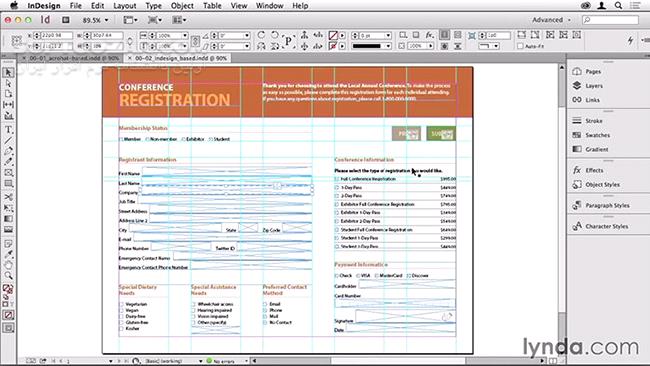Select the Eyedropper tool
This screenshot has width=650, height=366.
click(x=8, y=254)
